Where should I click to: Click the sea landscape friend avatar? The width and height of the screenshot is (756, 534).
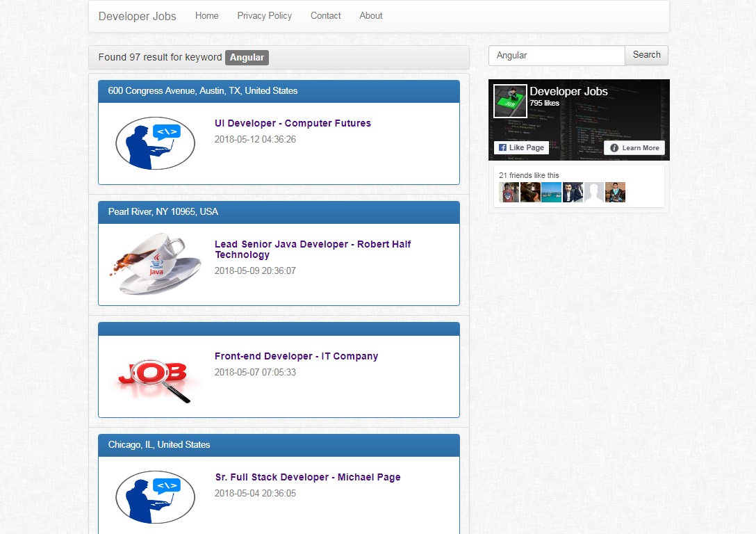click(x=551, y=192)
